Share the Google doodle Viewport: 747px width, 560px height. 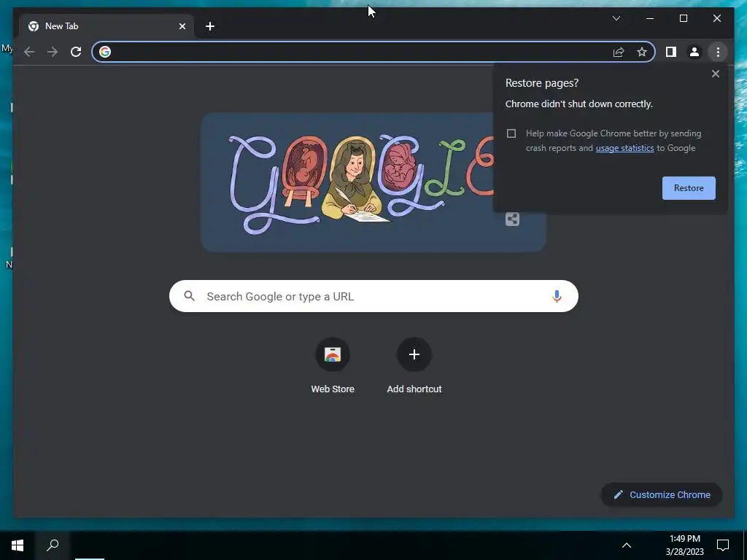pos(512,219)
